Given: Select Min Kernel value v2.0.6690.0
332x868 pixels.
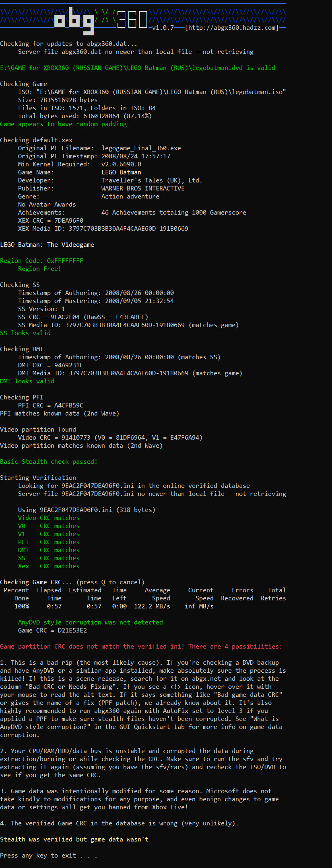Looking at the screenshot, I should (122, 164).
